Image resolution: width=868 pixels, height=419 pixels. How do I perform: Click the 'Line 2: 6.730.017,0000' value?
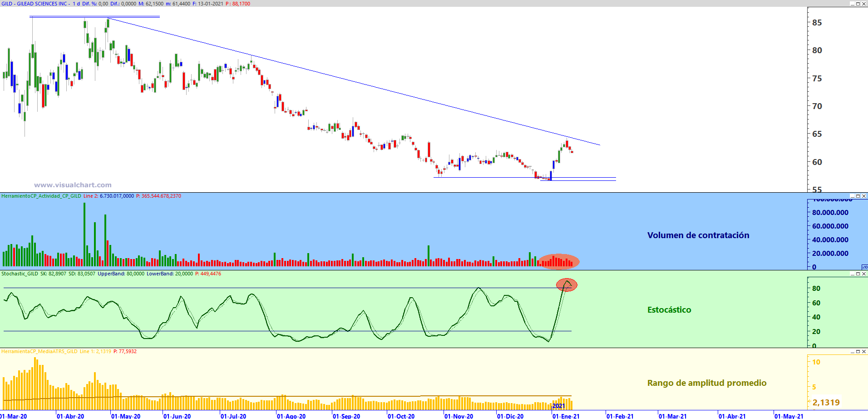point(108,196)
